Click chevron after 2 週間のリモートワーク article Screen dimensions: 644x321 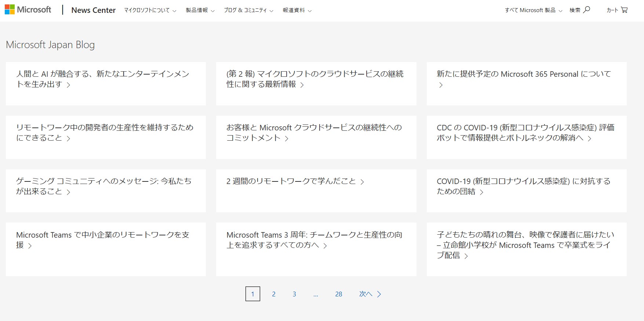362,182
